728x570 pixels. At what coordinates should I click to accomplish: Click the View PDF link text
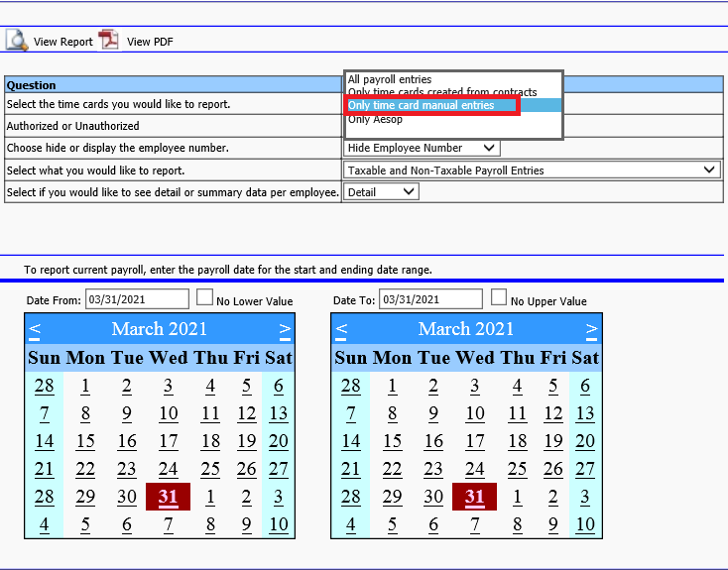click(x=150, y=42)
